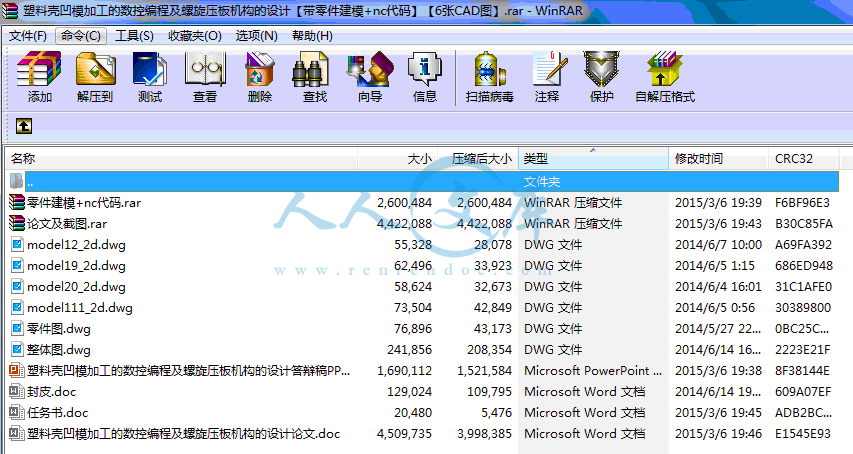Select file name 整体图.dwg

tap(59, 350)
